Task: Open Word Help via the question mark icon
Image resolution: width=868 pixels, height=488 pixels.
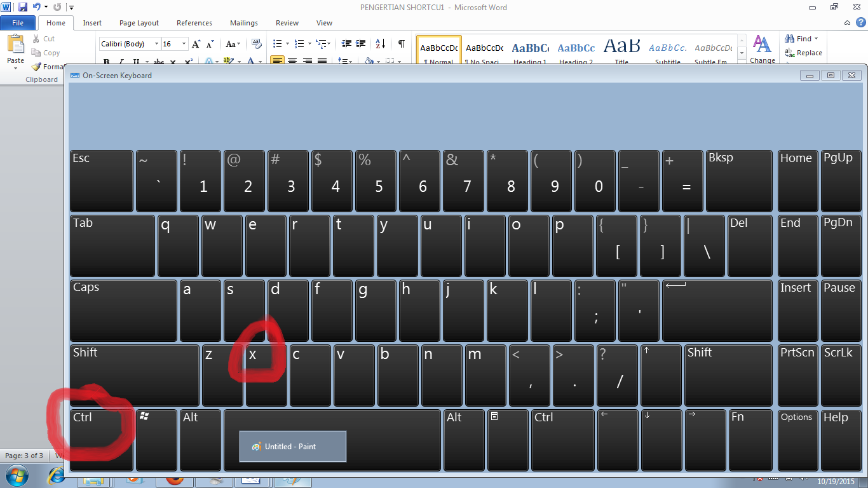Action: [860, 22]
